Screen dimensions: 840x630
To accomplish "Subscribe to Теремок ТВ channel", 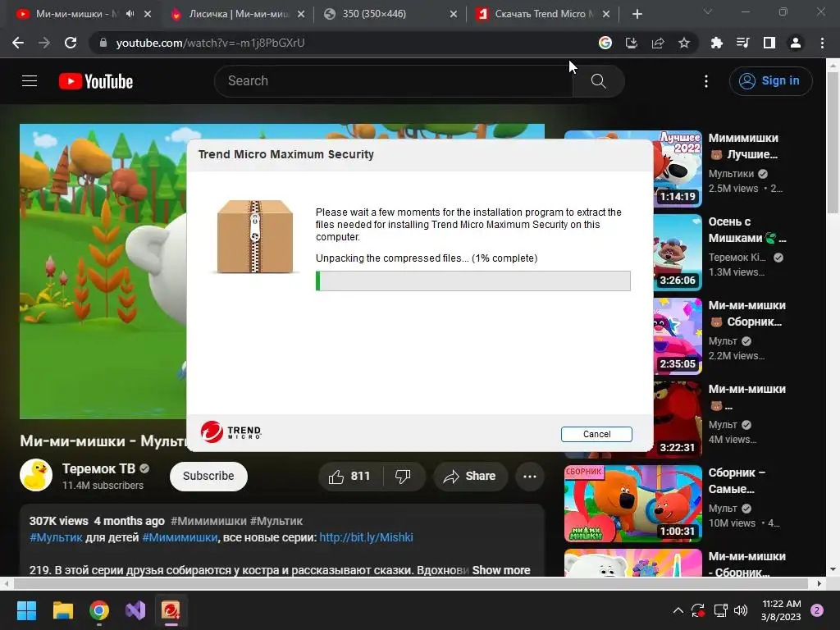I will point(208,476).
